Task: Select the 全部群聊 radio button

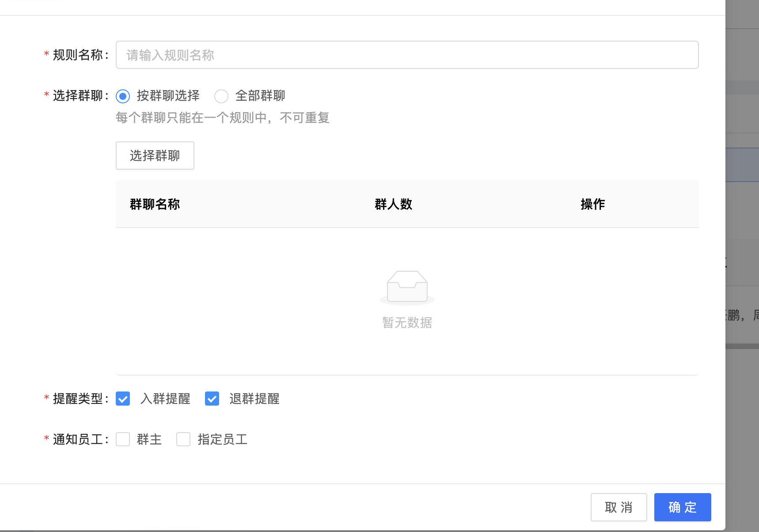Action: tap(221, 96)
